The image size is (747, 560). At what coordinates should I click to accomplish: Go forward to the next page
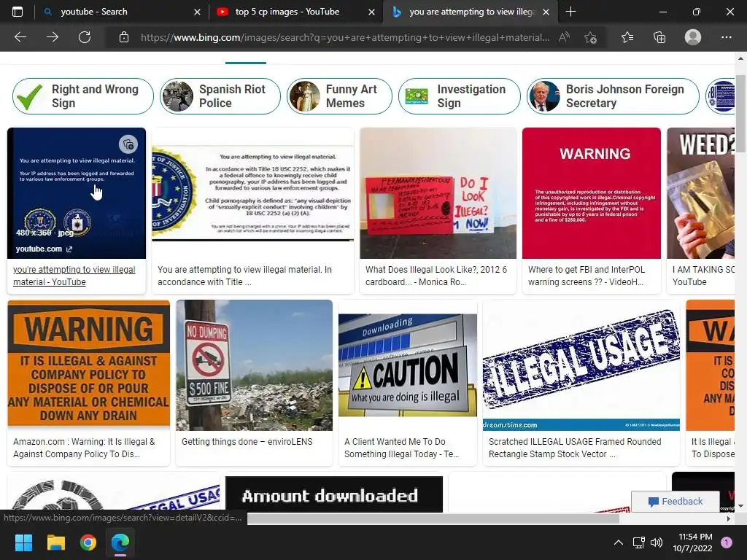53,37
